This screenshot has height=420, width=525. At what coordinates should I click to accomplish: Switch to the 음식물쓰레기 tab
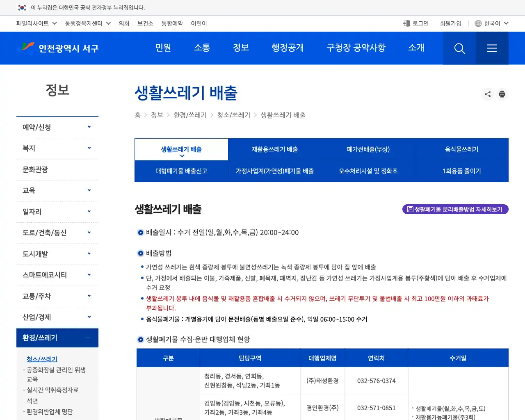pos(461,149)
